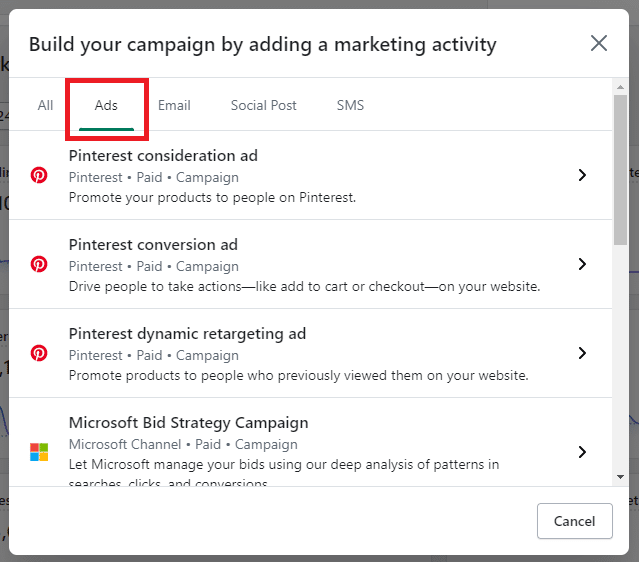Switch to Social Post tab

(263, 105)
